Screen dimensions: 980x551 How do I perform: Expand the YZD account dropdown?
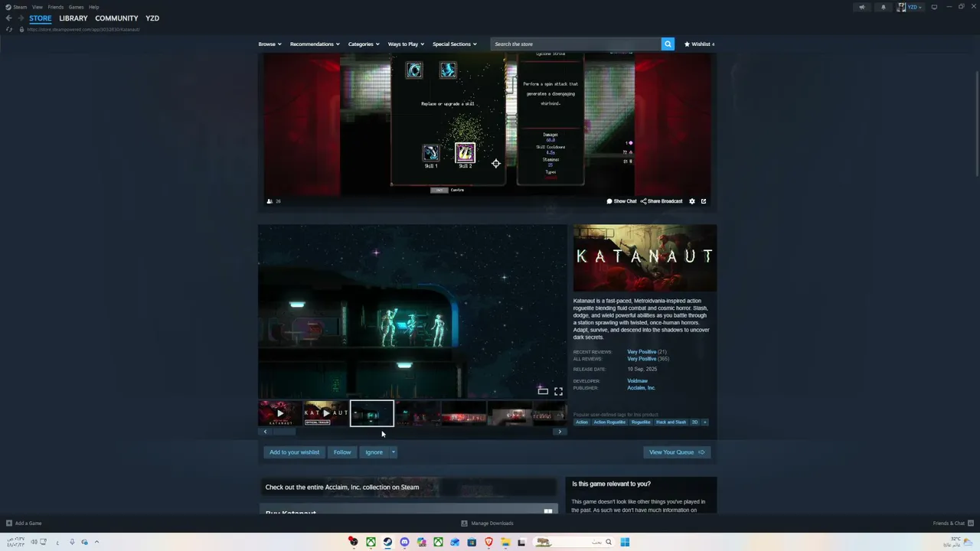pyautogui.click(x=915, y=7)
